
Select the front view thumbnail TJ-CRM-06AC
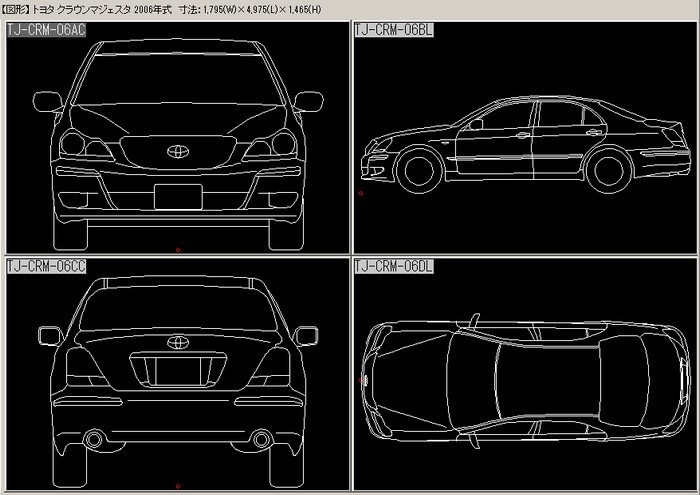pos(178,137)
